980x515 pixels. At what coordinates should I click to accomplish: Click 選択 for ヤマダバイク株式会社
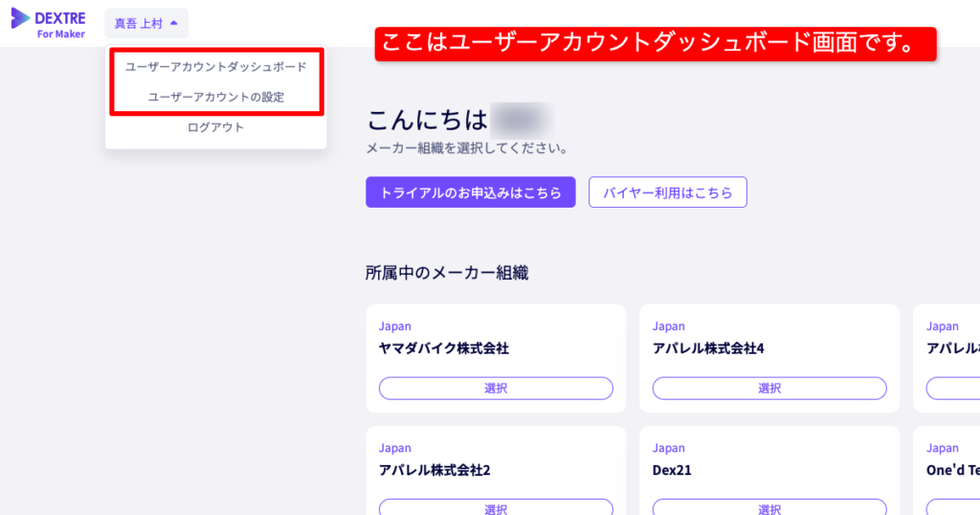[496, 388]
